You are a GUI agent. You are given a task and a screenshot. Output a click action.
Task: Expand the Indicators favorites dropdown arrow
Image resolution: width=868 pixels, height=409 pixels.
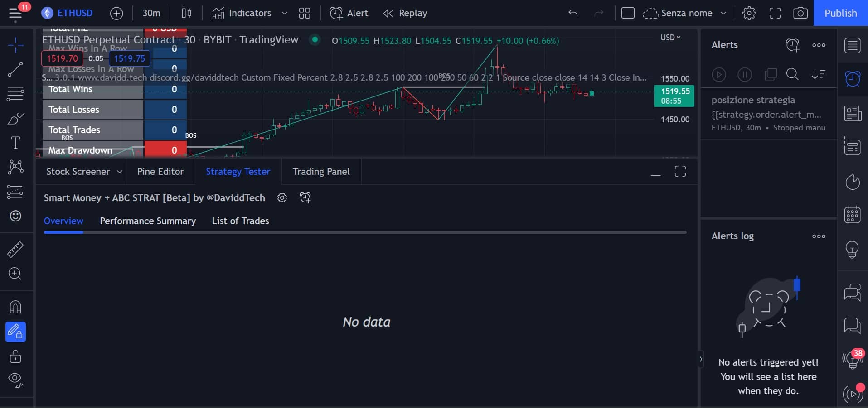(x=285, y=13)
